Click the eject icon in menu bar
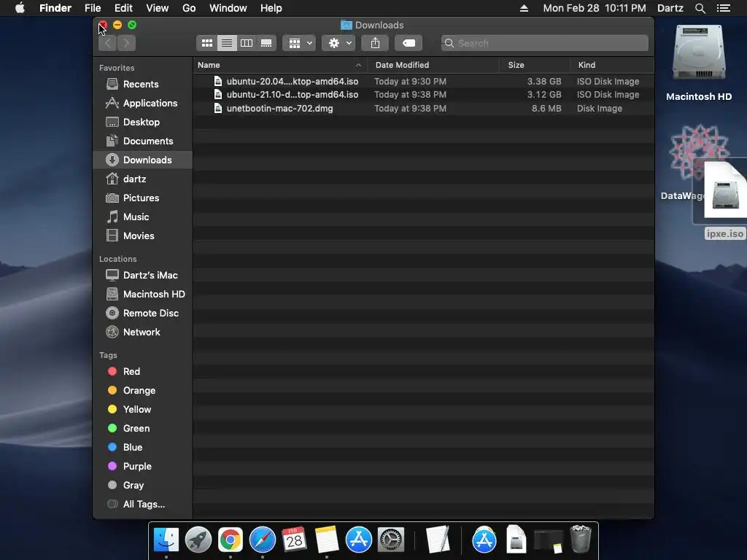747x560 pixels. tap(524, 8)
